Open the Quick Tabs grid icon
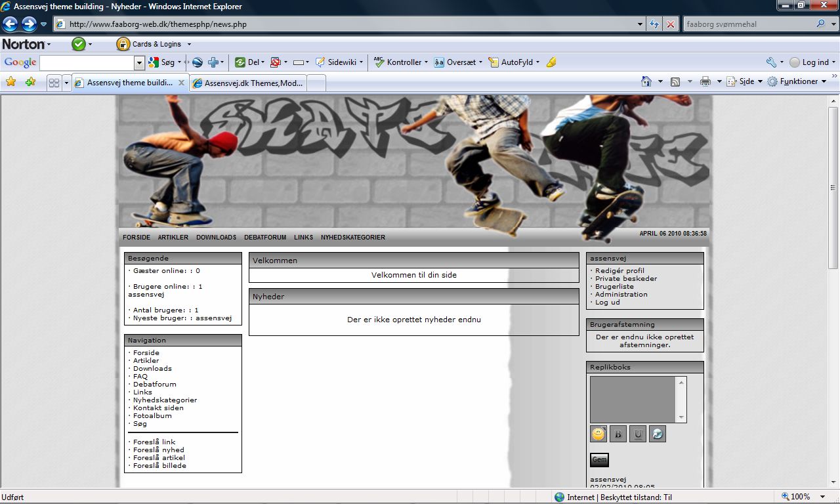 [54, 83]
